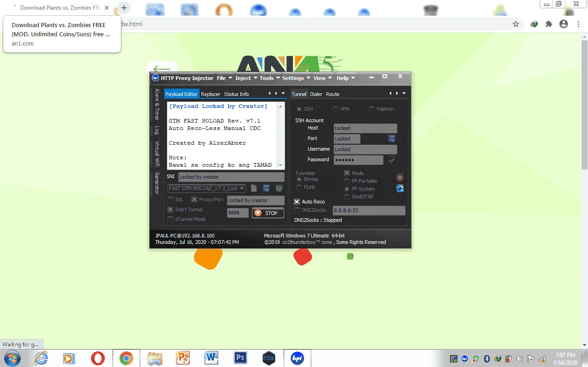Click the DNS field showing 8.8.8.8:53

point(369,210)
